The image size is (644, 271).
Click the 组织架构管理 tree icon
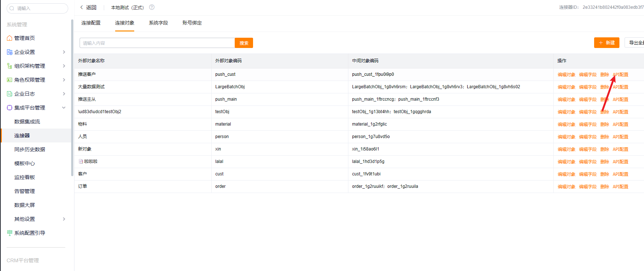tap(10, 66)
